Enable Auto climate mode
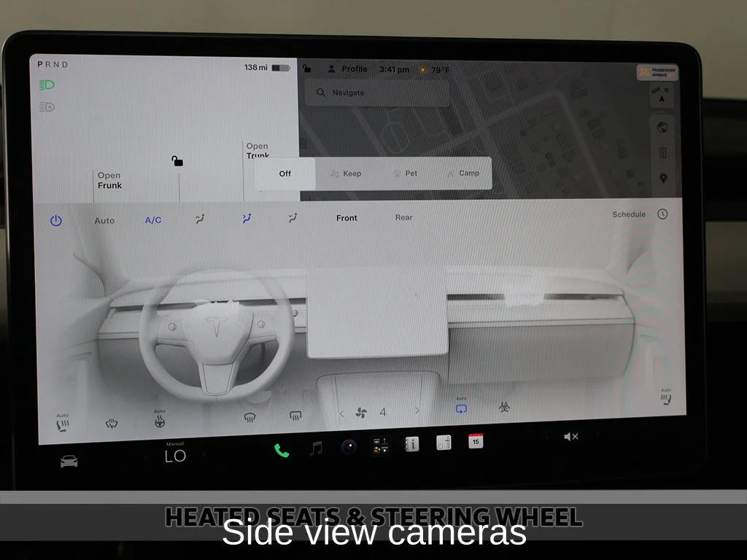 104,220
